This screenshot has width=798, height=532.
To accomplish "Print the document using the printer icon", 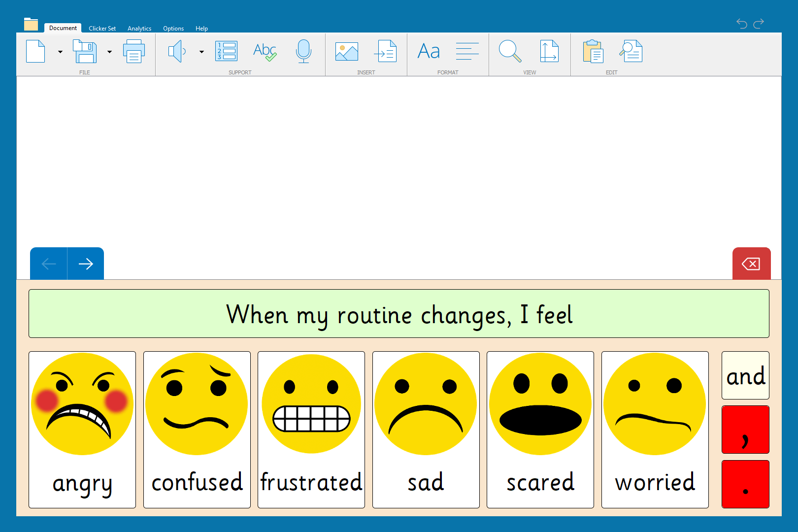I will coord(134,51).
